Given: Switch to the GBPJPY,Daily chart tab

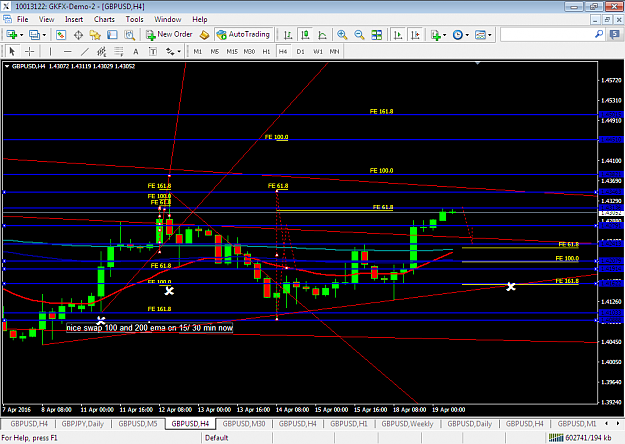Looking at the screenshot, I should (x=83, y=424).
